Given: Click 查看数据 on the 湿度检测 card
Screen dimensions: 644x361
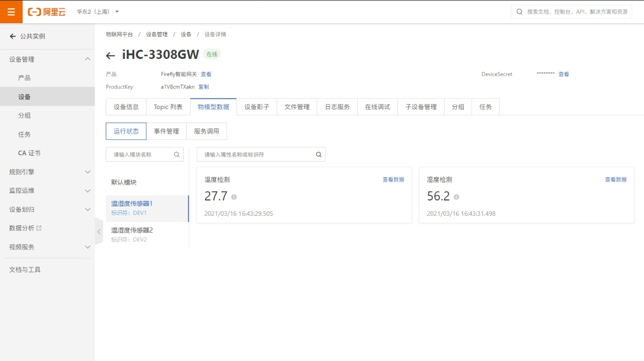Looking at the screenshot, I should pyautogui.click(x=616, y=179).
